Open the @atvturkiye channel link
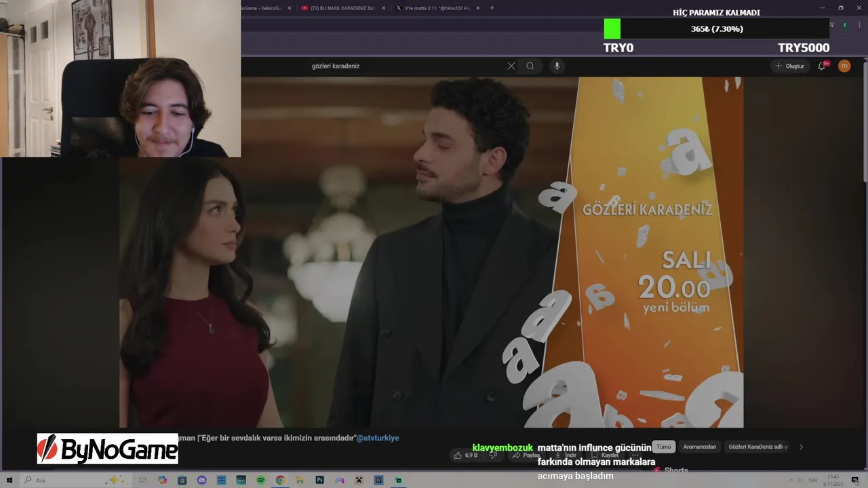The width and height of the screenshot is (868, 488). coord(378,438)
